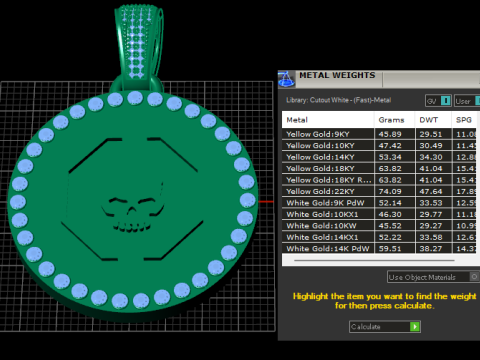This screenshot has height=360, width=480.
Task: Click the 45.52 grams cell
Action: click(395, 226)
